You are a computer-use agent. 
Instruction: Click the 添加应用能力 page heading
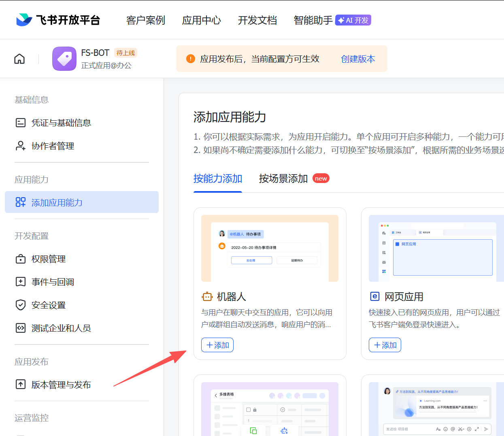tap(230, 117)
